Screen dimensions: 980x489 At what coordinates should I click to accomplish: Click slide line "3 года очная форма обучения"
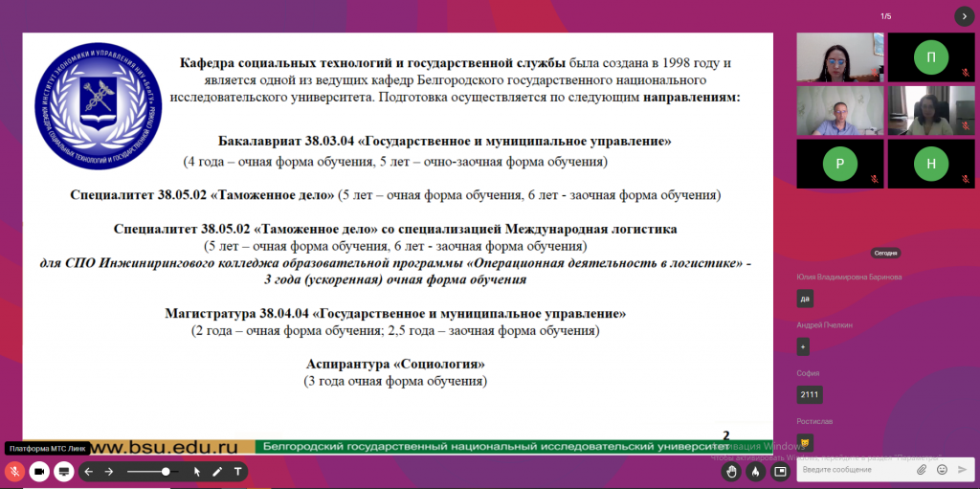pos(395,381)
